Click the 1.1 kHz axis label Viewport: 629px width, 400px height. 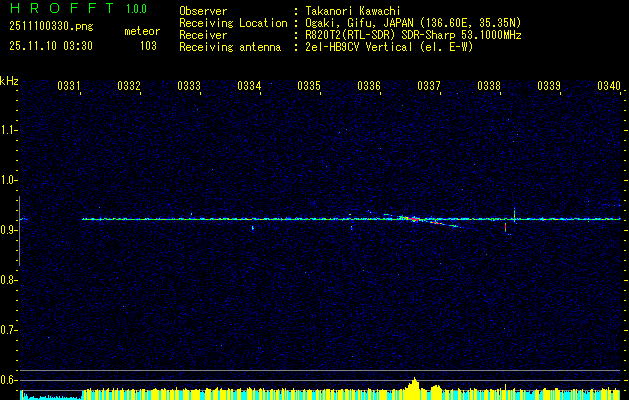point(9,130)
